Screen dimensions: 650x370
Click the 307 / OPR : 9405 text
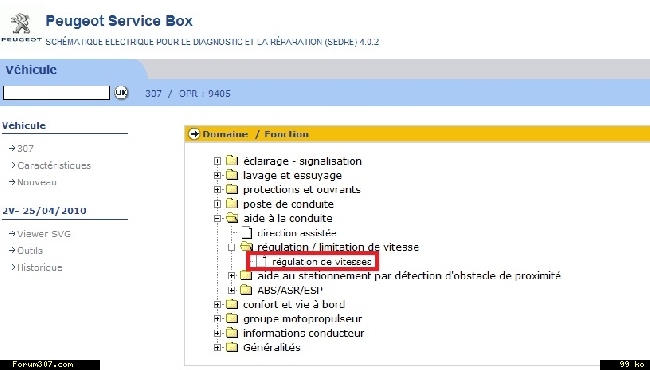click(x=188, y=93)
